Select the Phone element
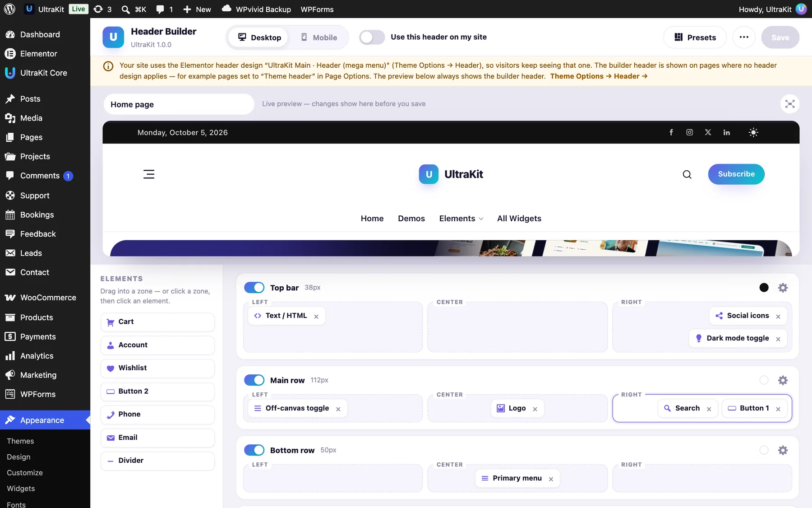 point(157,415)
